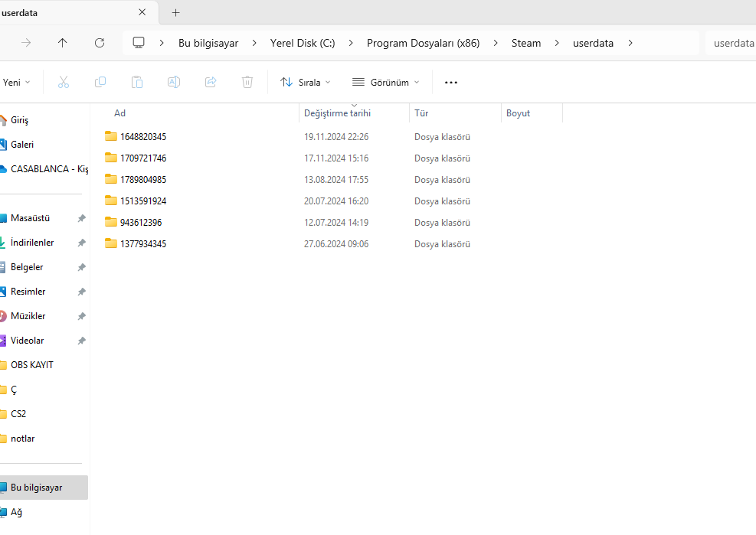
Task: Go up one folder level arrow
Action: (62, 43)
